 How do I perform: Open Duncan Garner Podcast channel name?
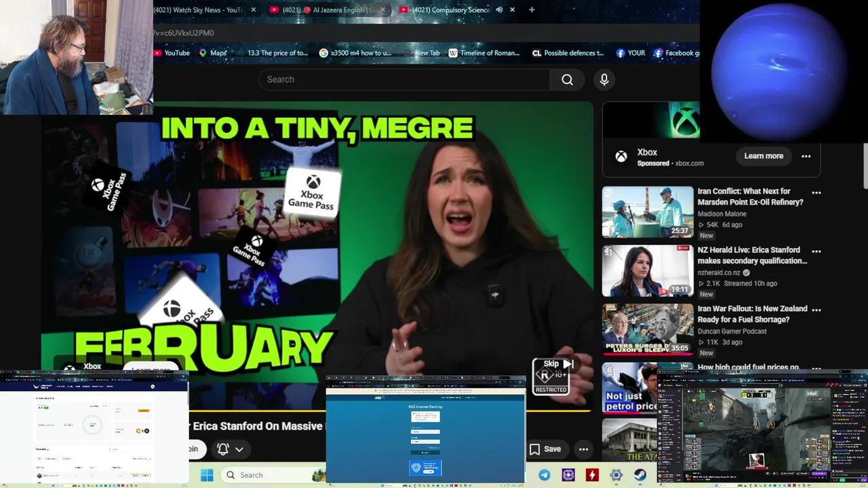pyautogui.click(x=732, y=331)
